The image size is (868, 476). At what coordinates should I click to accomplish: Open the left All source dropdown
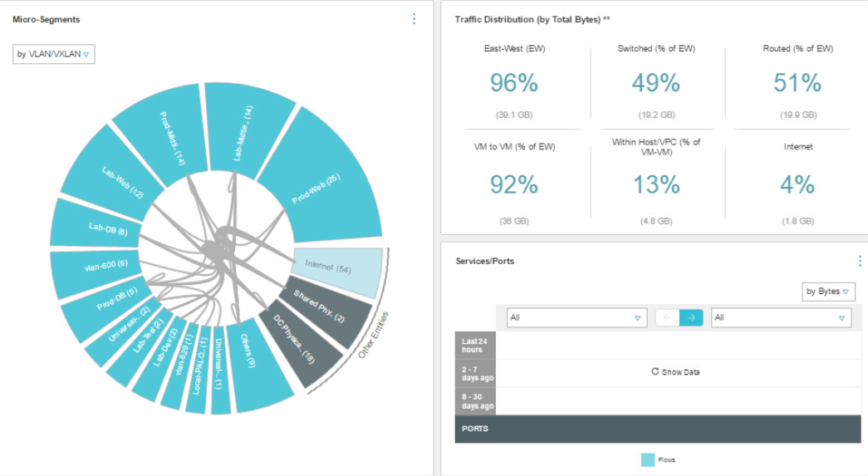(x=576, y=317)
